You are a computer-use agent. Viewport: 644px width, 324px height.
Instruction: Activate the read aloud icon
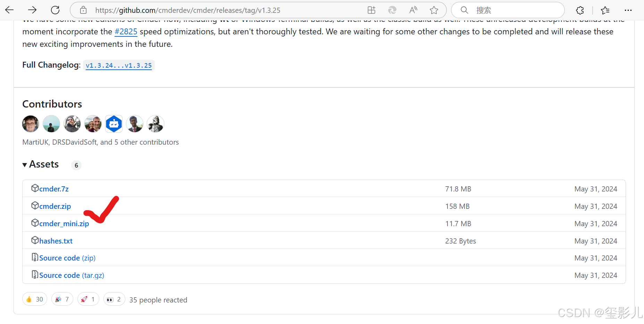(x=413, y=10)
